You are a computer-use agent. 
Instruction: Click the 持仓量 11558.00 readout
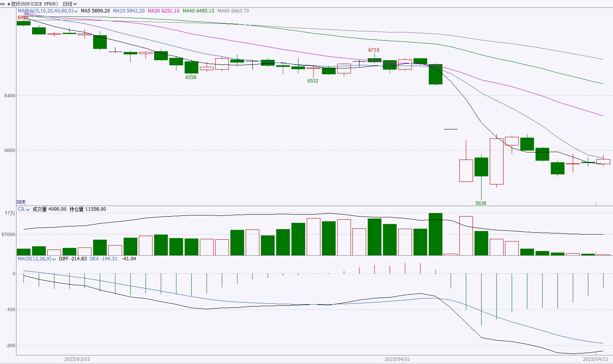tap(88, 209)
